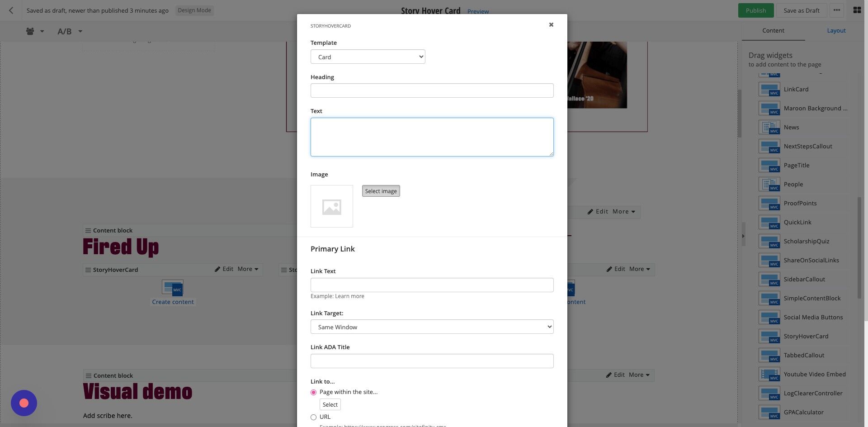The image size is (868, 427).
Task: Select the URL radio option
Action: (x=313, y=417)
